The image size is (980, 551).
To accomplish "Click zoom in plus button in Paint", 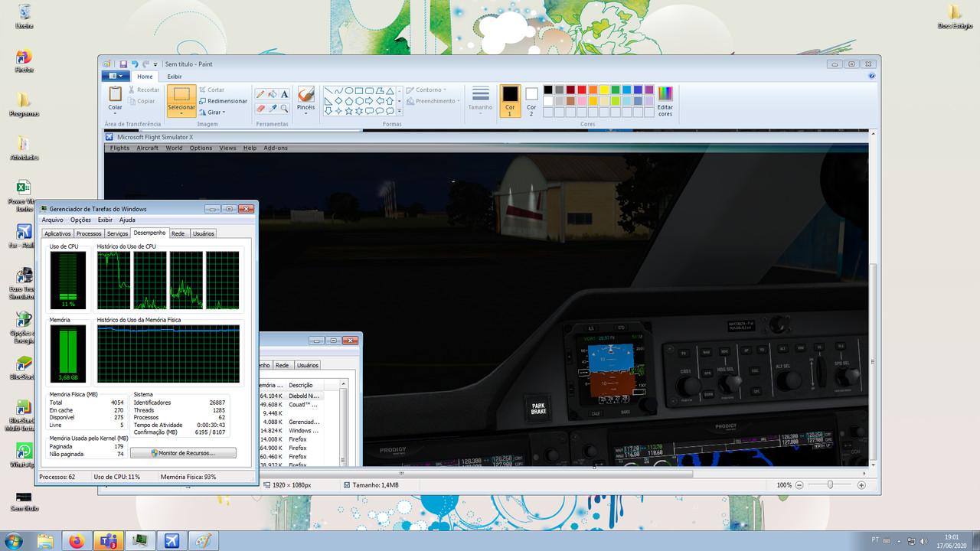I will [861, 485].
